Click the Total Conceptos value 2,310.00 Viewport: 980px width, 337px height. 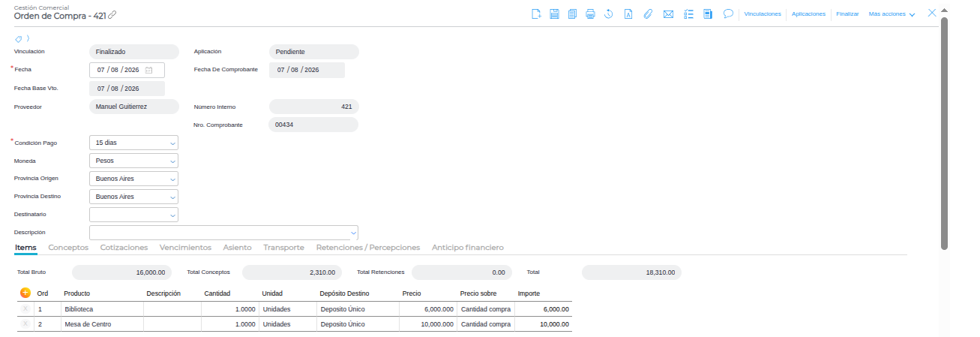pos(292,272)
